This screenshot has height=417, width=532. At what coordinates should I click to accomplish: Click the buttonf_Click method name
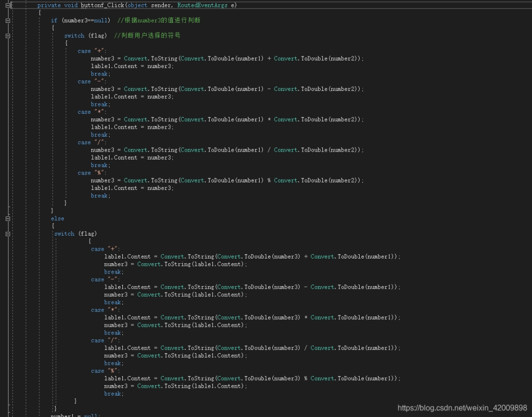point(103,5)
